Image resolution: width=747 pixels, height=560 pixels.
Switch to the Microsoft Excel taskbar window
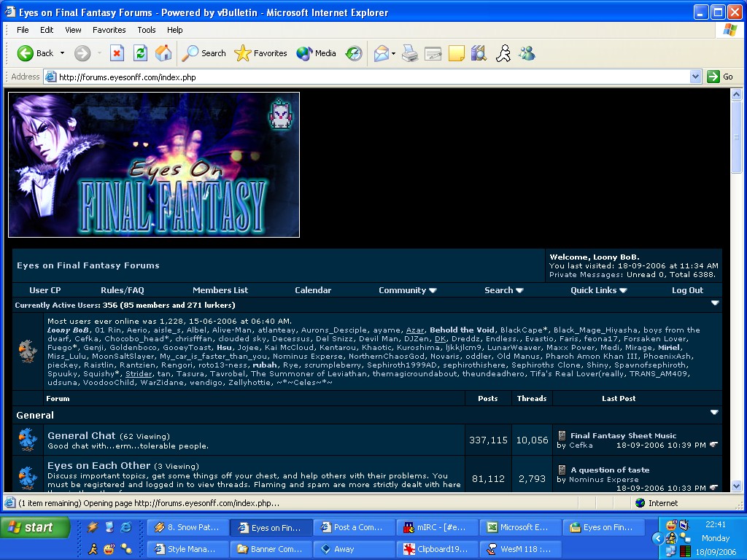click(x=520, y=527)
